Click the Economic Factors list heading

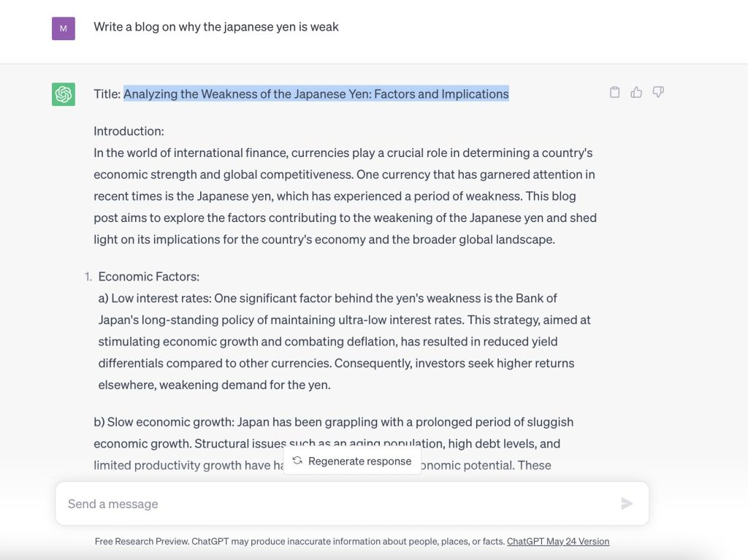click(x=149, y=277)
